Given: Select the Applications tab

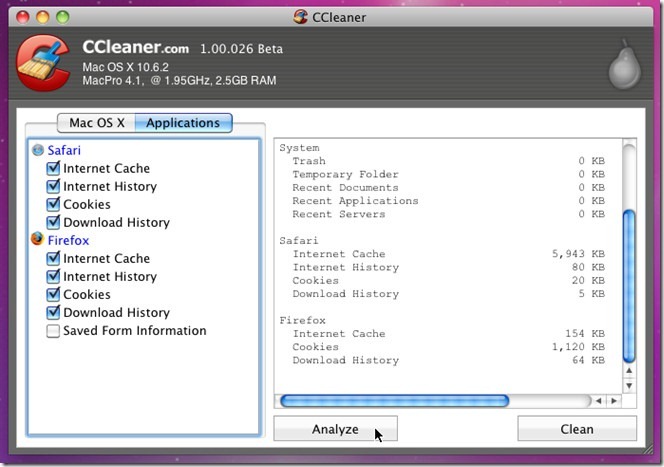Looking at the screenshot, I should click(x=183, y=123).
